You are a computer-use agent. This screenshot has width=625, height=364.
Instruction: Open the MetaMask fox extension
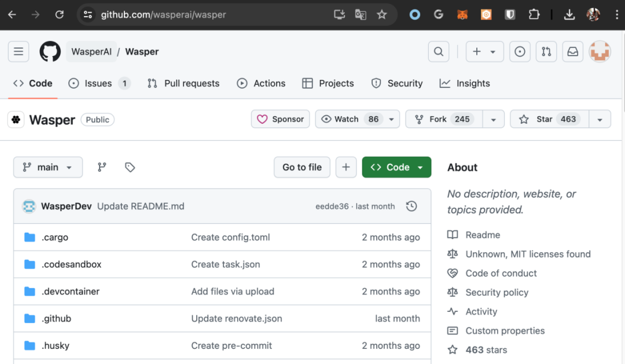point(462,14)
